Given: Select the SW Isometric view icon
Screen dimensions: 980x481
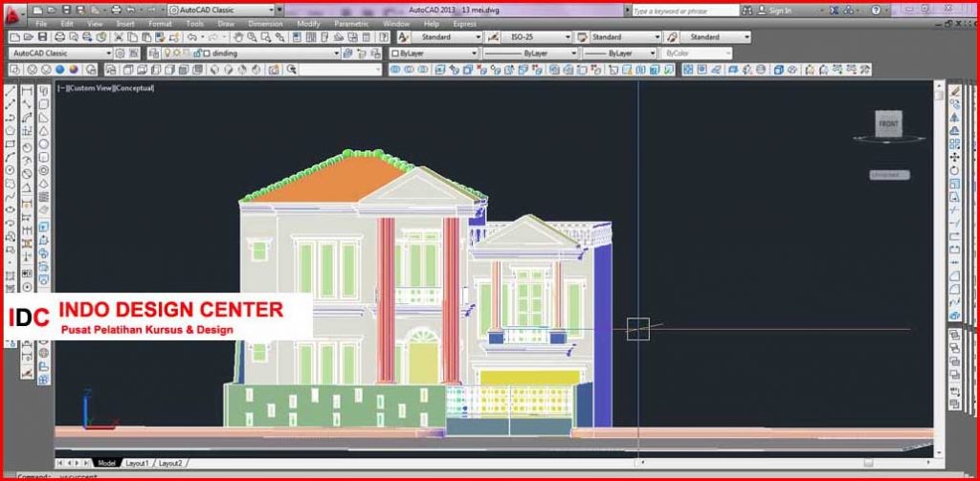Looking at the screenshot, I should (x=213, y=70).
